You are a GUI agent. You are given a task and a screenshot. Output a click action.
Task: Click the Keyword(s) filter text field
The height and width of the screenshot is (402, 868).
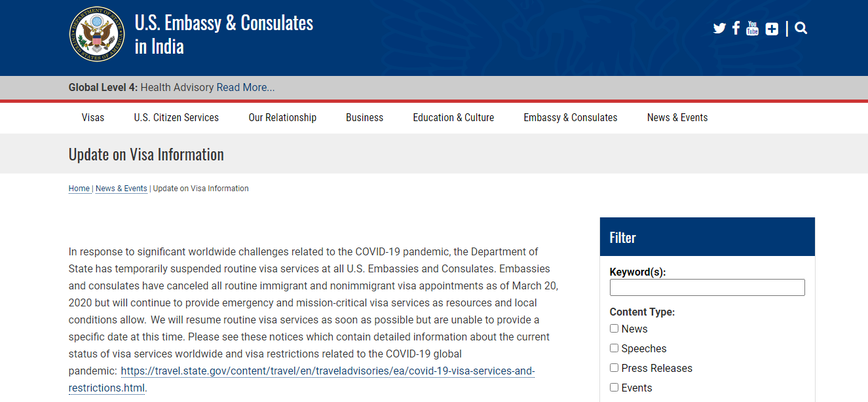tap(707, 287)
